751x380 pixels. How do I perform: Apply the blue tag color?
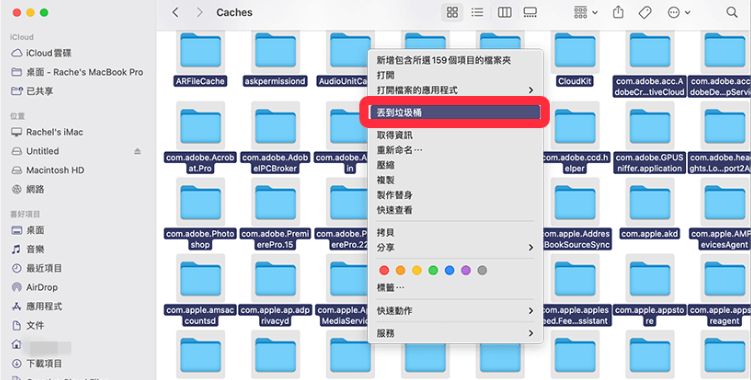pyautogui.click(x=449, y=270)
